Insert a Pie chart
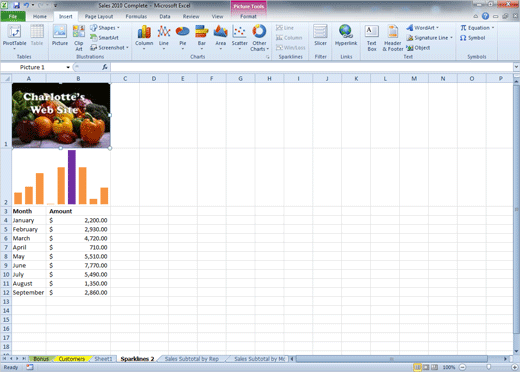Image resolution: width=520 pixels, height=372 pixels. [x=183, y=37]
